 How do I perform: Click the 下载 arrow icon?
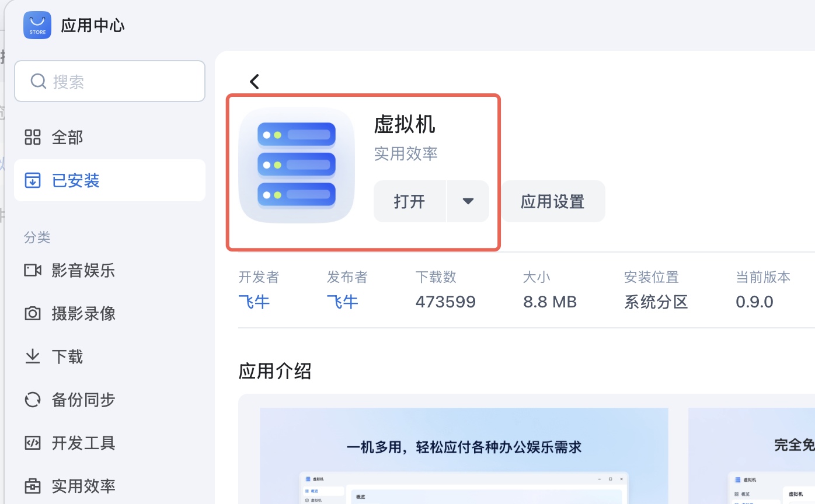click(x=33, y=356)
